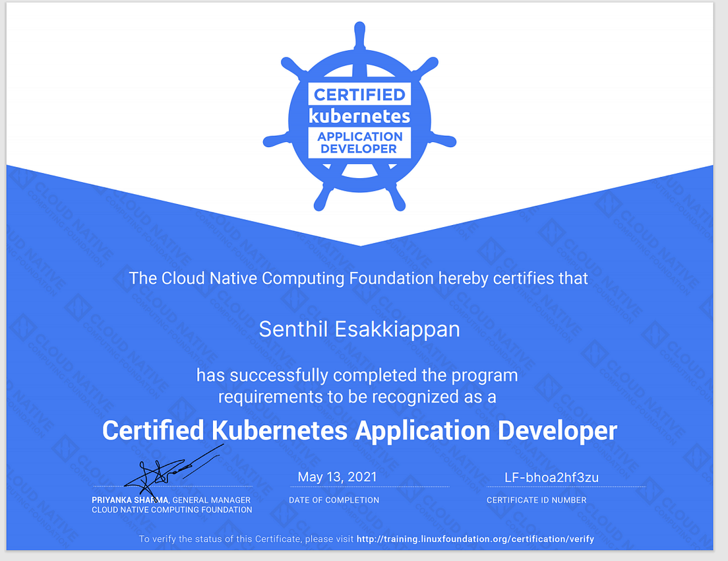Image resolution: width=728 pixels, height=561 pixels.
Task: Click the 'DATE OF COMPLETION' label
Action: point(334,500)
